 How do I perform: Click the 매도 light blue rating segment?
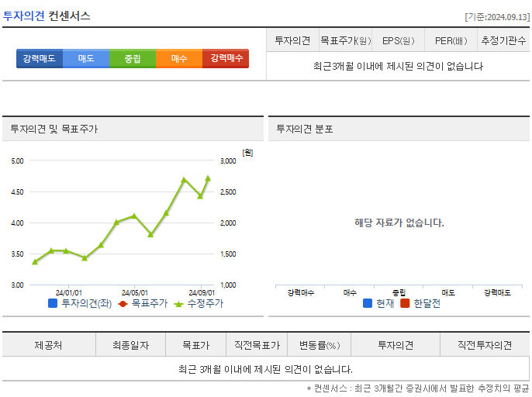click(86, 58)
